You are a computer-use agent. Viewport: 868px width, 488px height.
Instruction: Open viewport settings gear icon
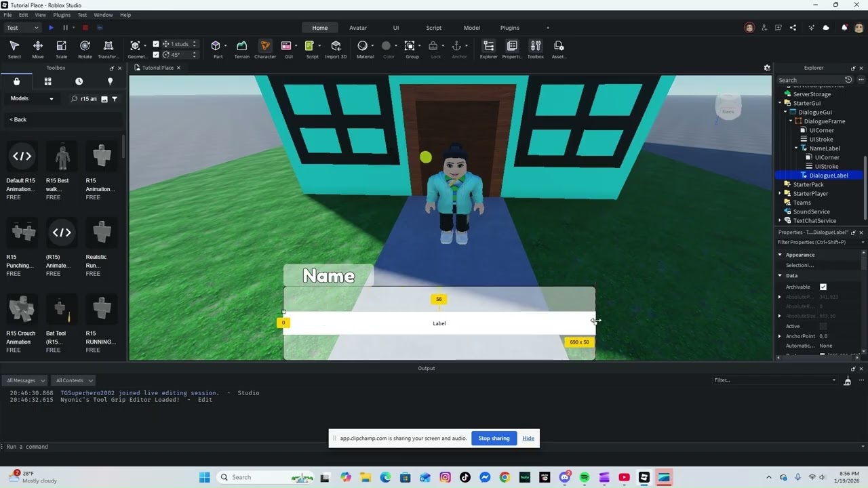coord(767,68)
